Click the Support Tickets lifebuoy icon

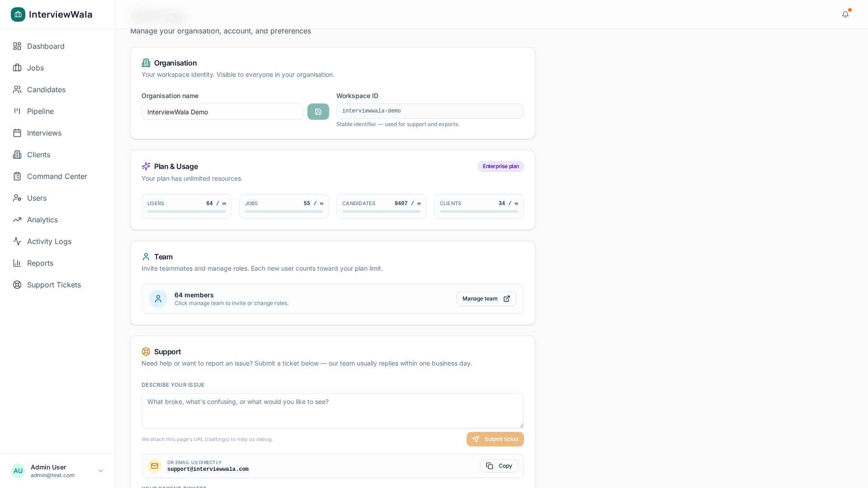click(x=17, y=285)
